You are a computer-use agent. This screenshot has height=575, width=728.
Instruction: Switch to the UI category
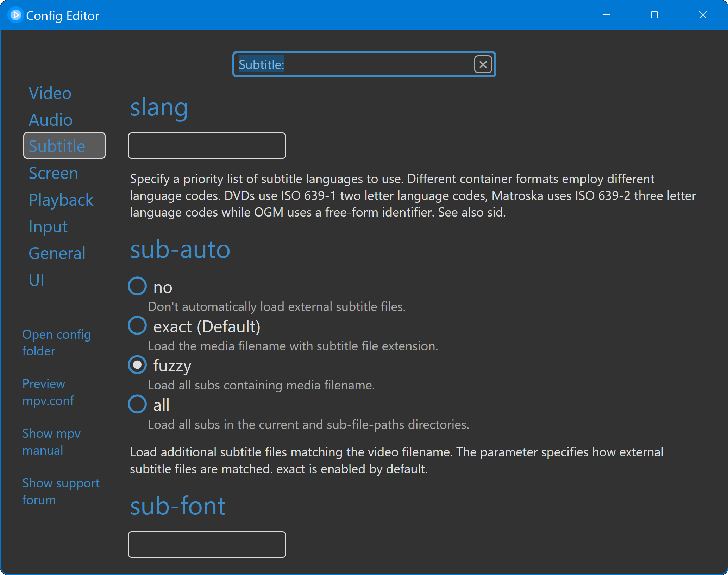[37, 280]
